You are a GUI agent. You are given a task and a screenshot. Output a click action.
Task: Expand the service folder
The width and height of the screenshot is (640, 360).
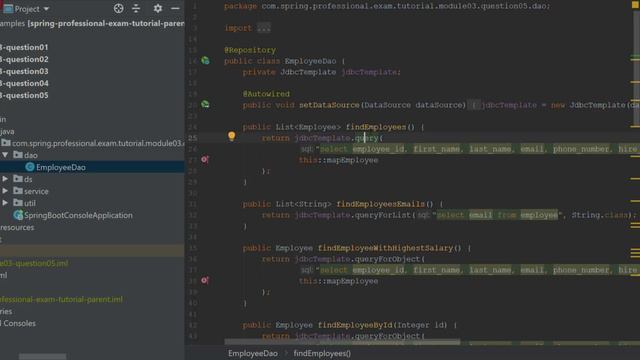click(5, 191)
